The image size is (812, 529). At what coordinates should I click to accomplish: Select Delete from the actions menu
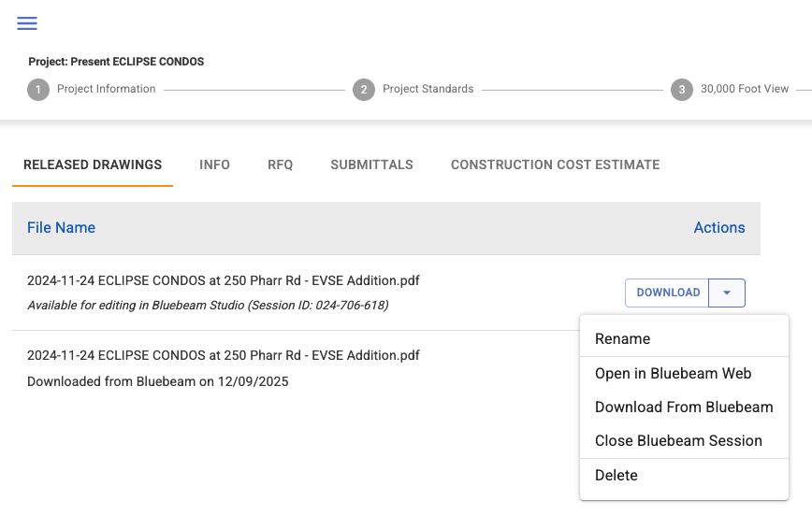pyautogui.click(x=616, y=476)
